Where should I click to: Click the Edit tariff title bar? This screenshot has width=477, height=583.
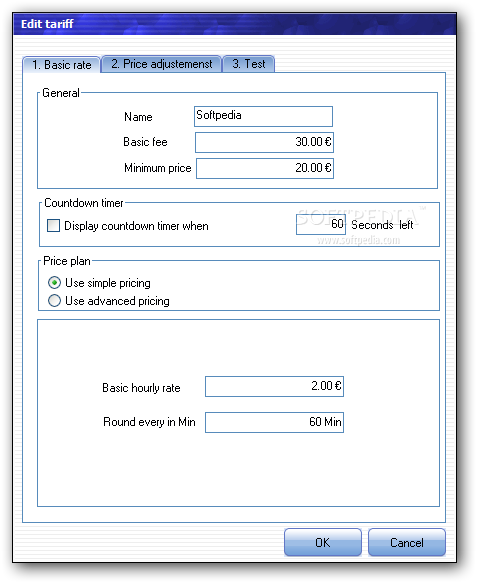(x=235, y=24)
